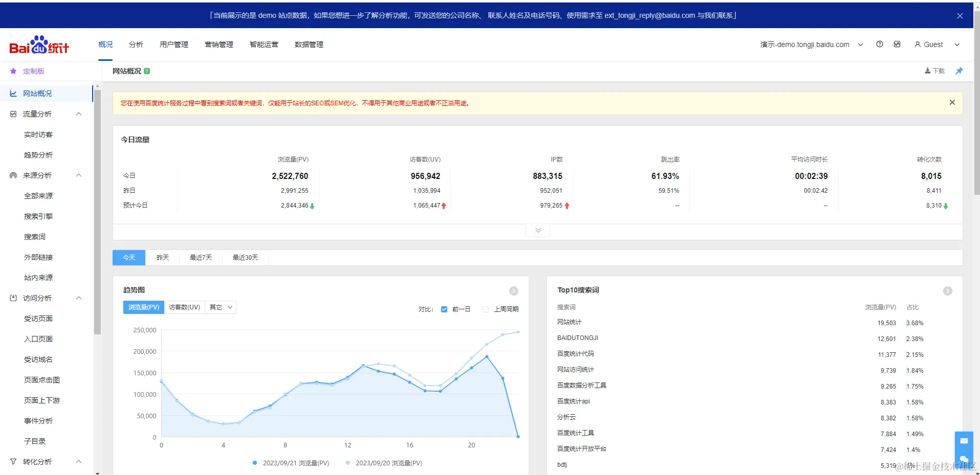Viewport: 980px width, 475px height.
Task: Select the 最近30天 date range tab
Action: click(x=246, y=258)
